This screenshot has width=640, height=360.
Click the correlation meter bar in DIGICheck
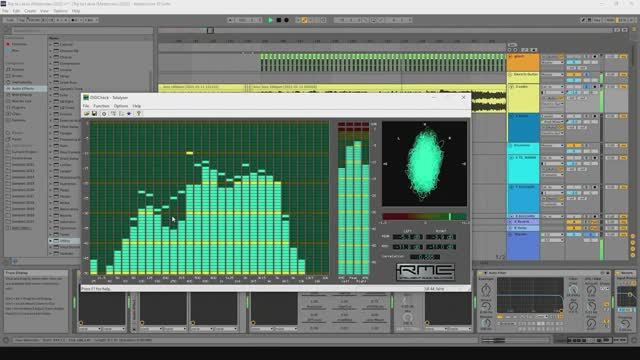tap(424, 217)
